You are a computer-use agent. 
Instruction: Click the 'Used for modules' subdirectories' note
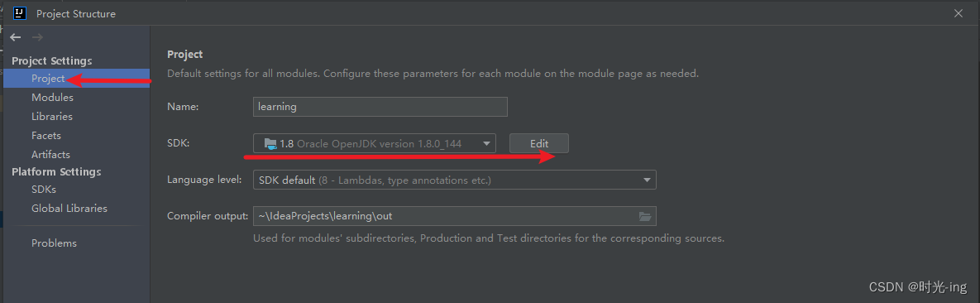[489, 238]
